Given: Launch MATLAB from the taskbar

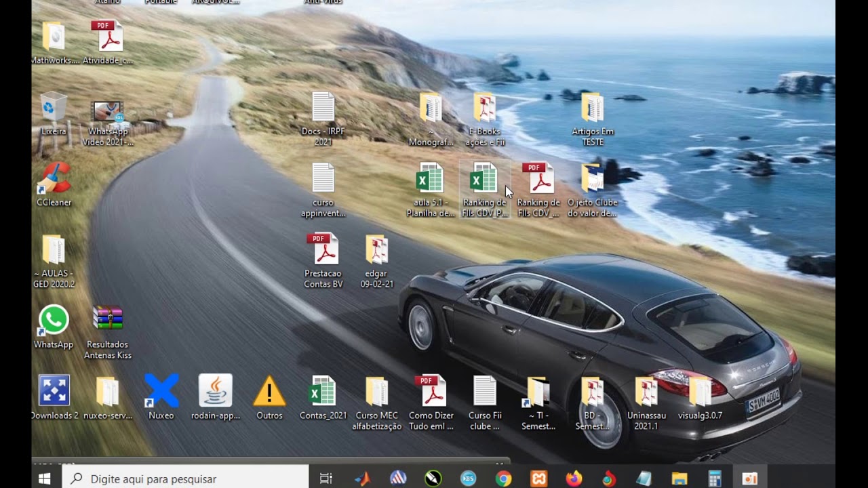Looking at the screenshot, I should [x=363, y=479].
